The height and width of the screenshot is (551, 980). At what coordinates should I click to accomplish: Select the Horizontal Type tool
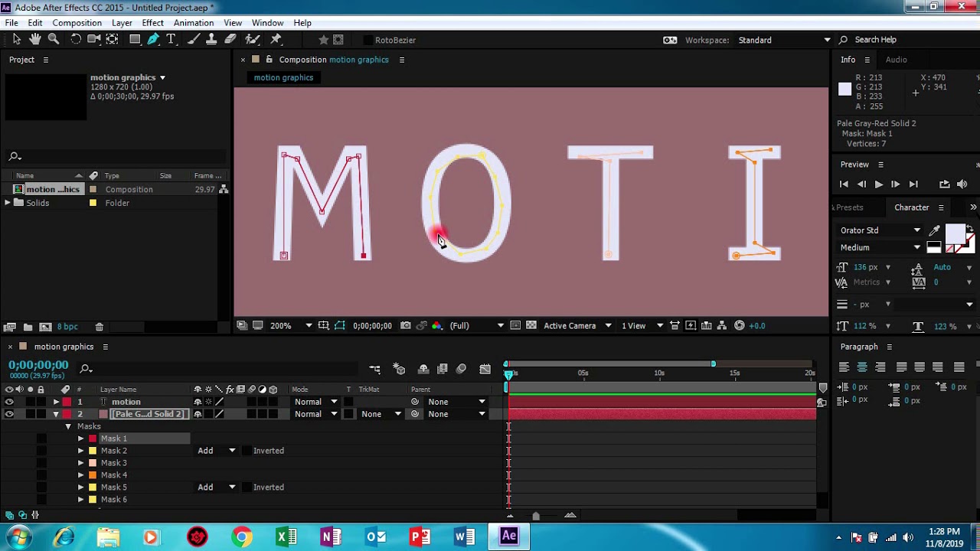click(171, 40)
